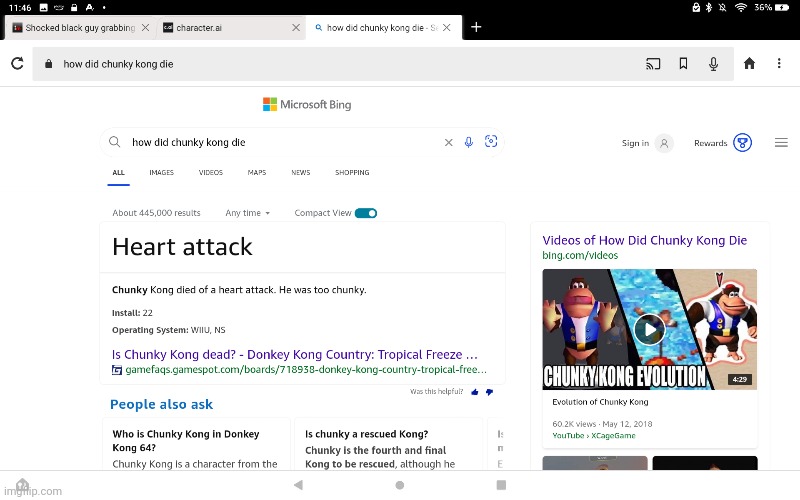The image size is (800, 500).
Task: Select the ALL results tab
Action: click(118, 172)
